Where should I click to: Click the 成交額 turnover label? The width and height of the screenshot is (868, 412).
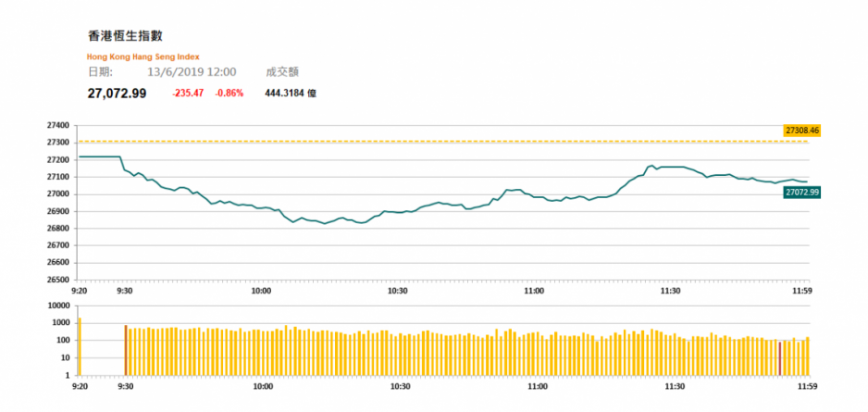point(282,72)
